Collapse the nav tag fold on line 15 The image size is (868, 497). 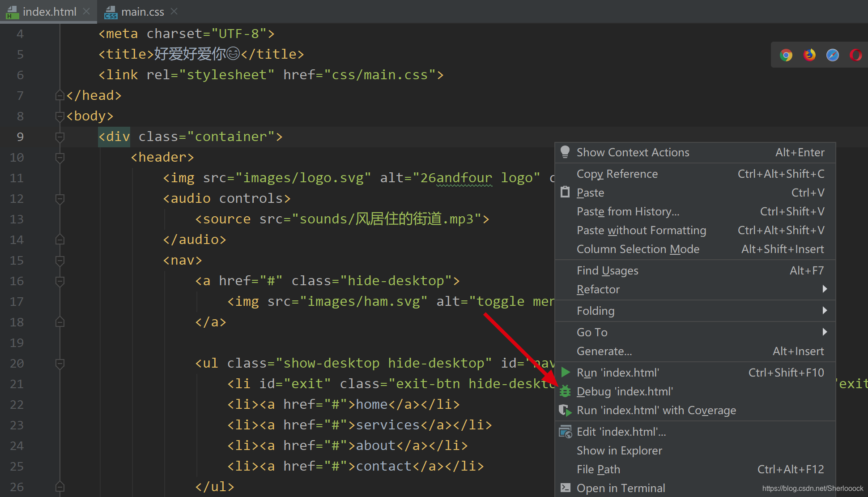60,260
